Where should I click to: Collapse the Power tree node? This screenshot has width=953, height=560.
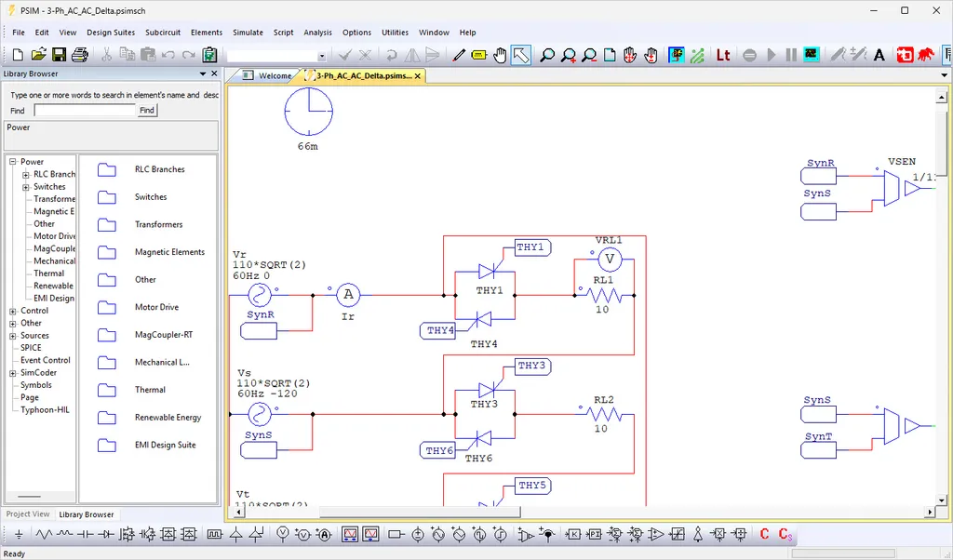(x=13, y=162)
